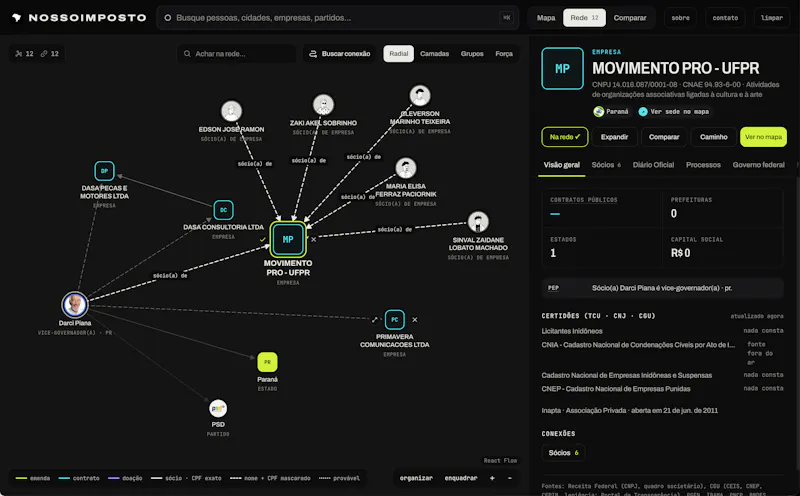Open the Sócios 6 tab
Image resolution: width=800 pixels, height=496 pixels.
(x=606, y=165)
